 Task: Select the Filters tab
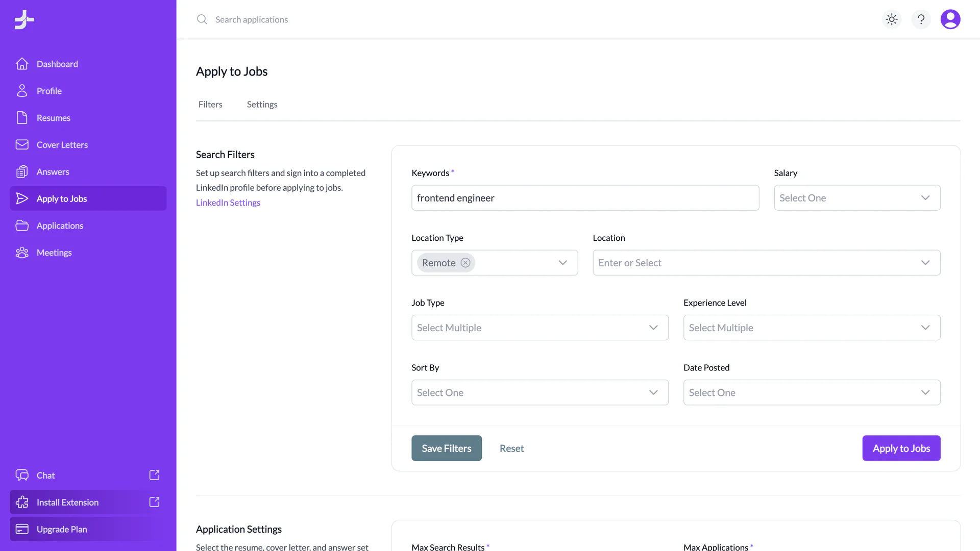(210, 104)
